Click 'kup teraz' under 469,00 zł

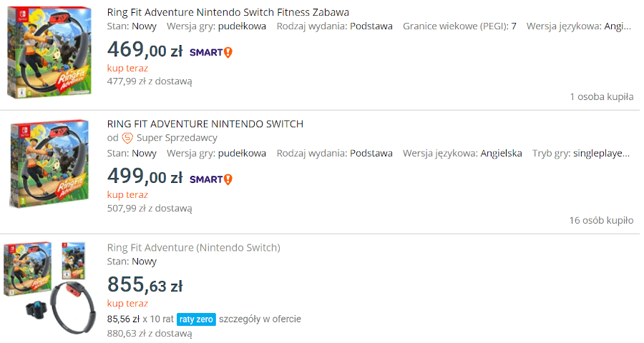click(127, 68)
